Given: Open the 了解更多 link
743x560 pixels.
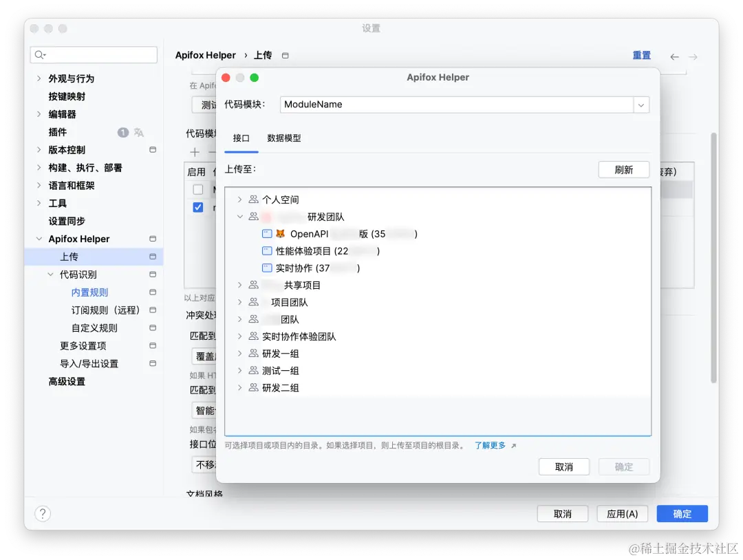Looking at the screenshot, I should 490,445.
